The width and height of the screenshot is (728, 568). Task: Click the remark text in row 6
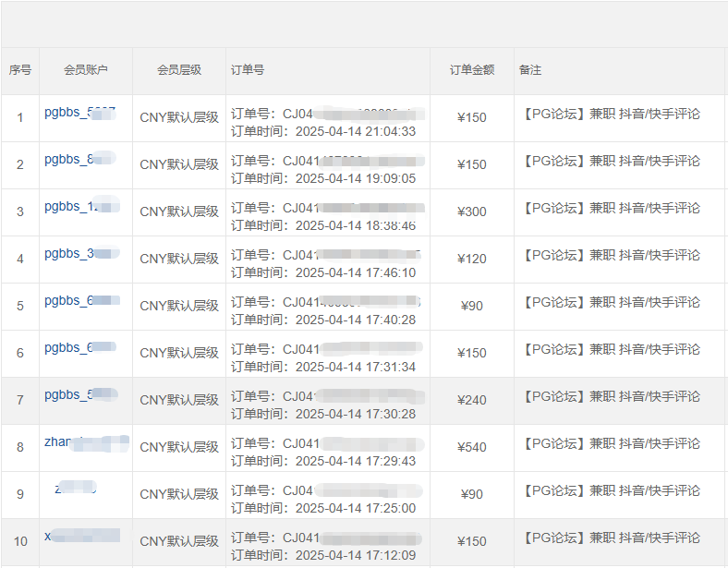[611, 350]
